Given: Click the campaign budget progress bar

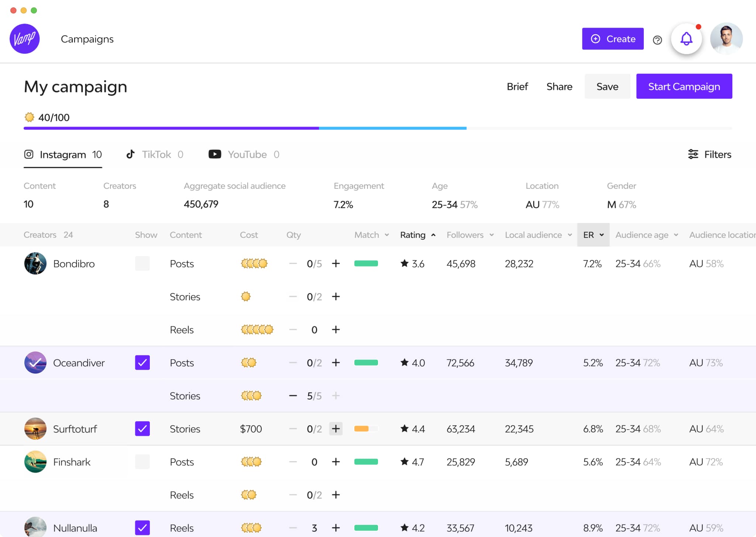Looking at the screenshot, I should tap(377, 128).
